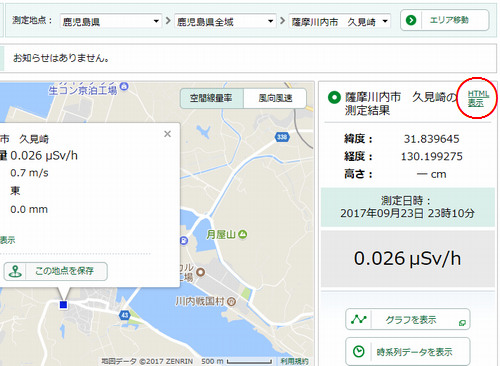
Task: Click the 川内戦国村 place marker icon
Action: (231, 302)
